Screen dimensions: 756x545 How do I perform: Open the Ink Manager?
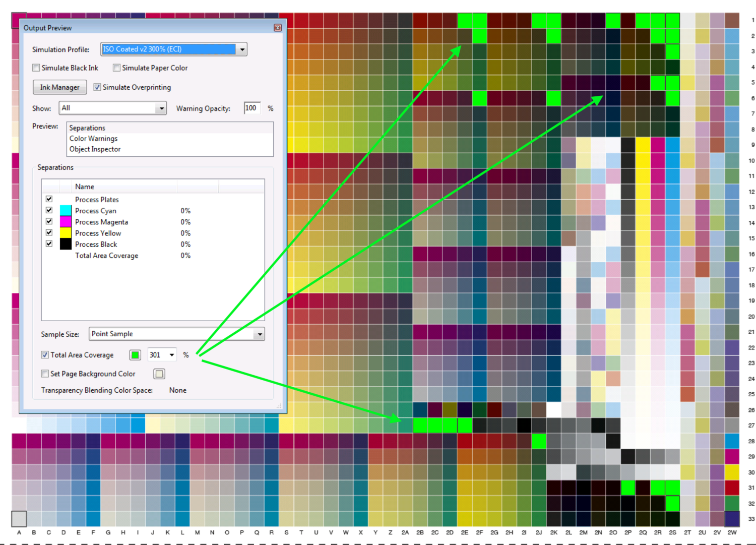60,87
